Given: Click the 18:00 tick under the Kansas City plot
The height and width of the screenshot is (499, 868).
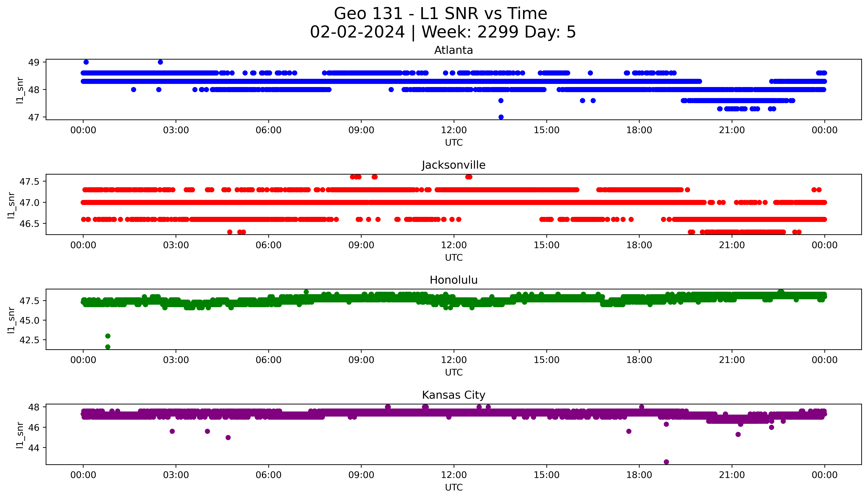Looking at the screenshot, I should pyautogui.click(x=639, y=475).
